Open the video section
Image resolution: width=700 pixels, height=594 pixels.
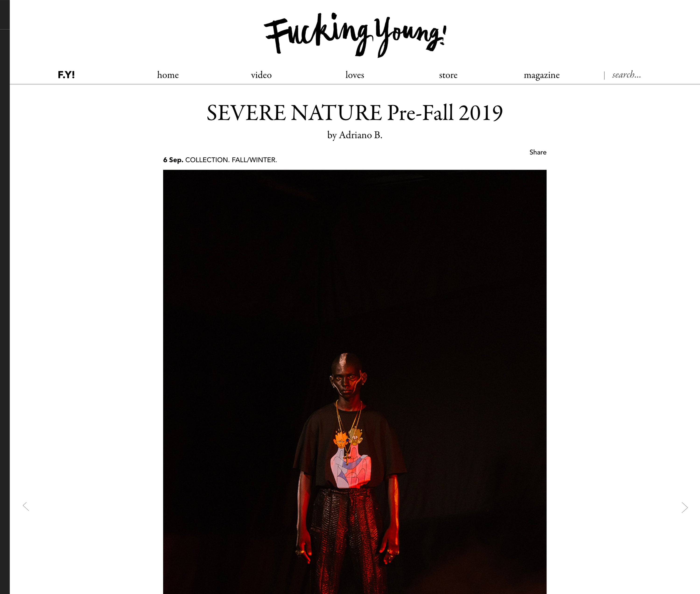tap(261, 75)
